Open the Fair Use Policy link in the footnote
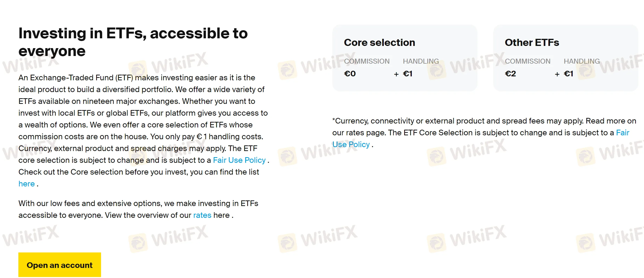Screen dimensions: 644x278 [351, 144]
